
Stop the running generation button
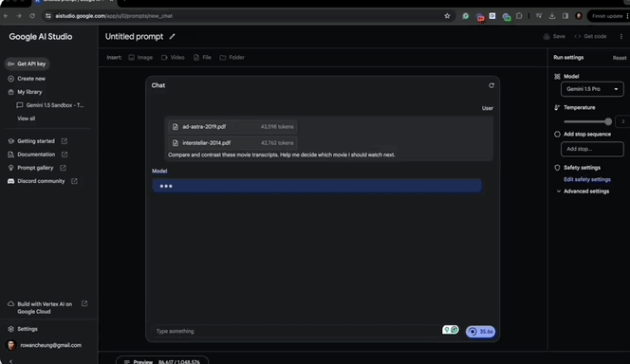[x=480, y=332]
